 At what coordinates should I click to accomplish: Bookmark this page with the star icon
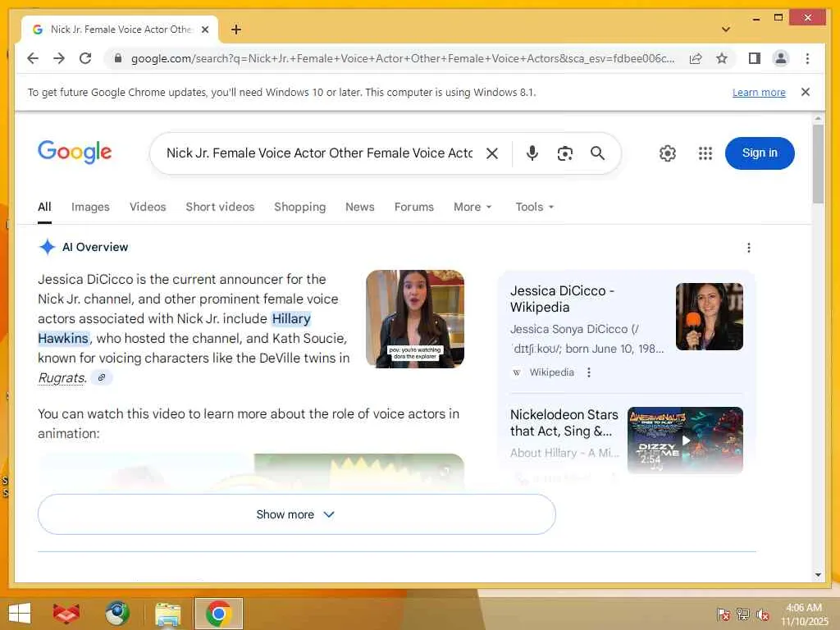[722, 58]
